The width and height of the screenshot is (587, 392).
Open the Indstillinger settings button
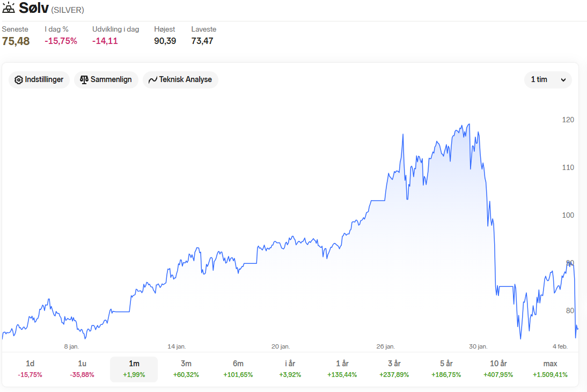(x=39, y=80)
